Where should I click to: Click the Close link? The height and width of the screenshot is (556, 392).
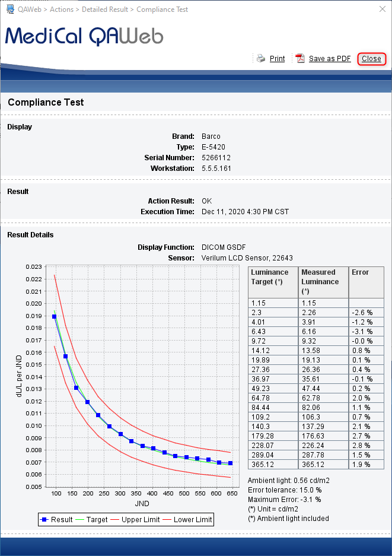click(371, 59)
